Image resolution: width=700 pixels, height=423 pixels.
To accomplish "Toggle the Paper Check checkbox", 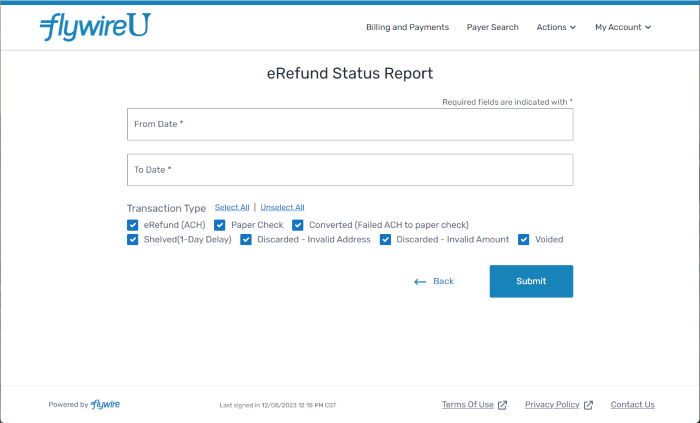I will tap(220, 225).
